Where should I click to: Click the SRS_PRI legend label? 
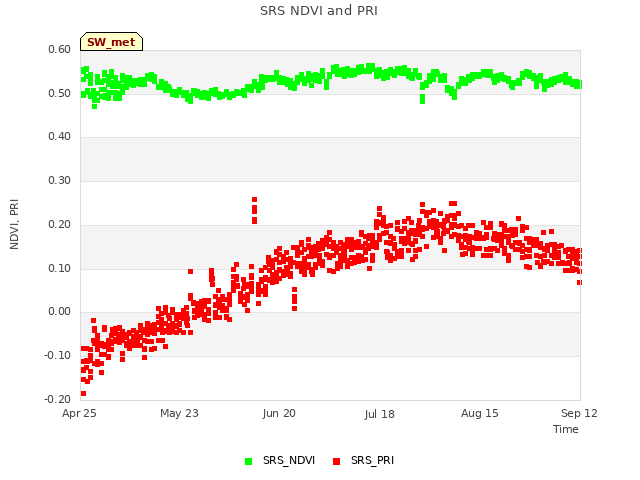(x=373, y=460)
